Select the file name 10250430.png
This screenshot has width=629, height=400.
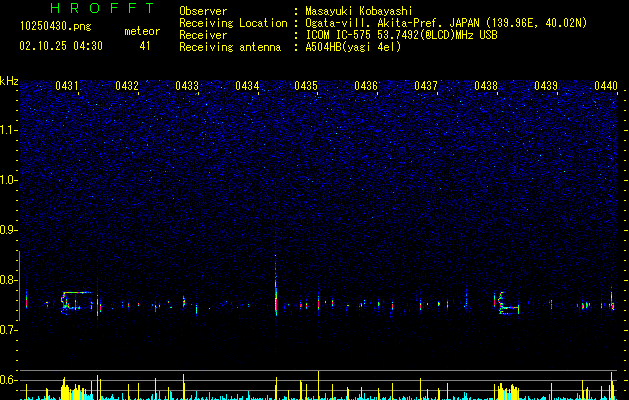(56, 27)
